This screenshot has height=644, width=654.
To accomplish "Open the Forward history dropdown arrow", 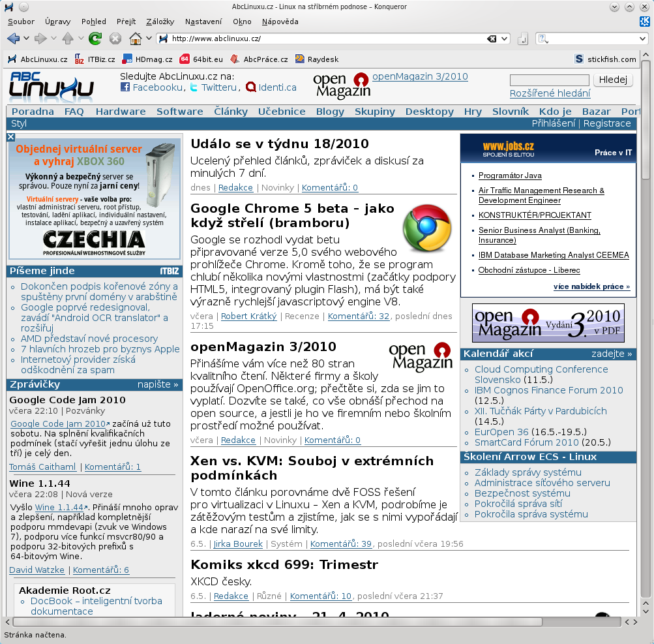I will coord(53,38).
